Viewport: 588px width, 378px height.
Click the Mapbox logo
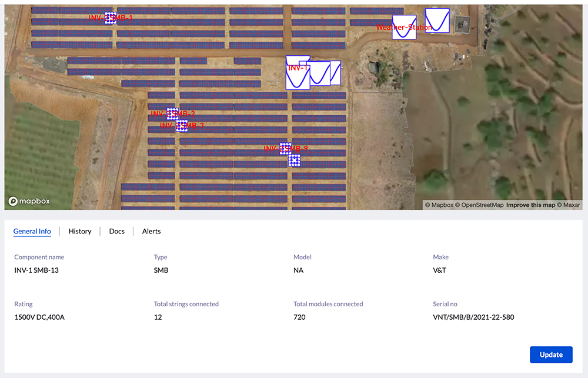point(29,202)
